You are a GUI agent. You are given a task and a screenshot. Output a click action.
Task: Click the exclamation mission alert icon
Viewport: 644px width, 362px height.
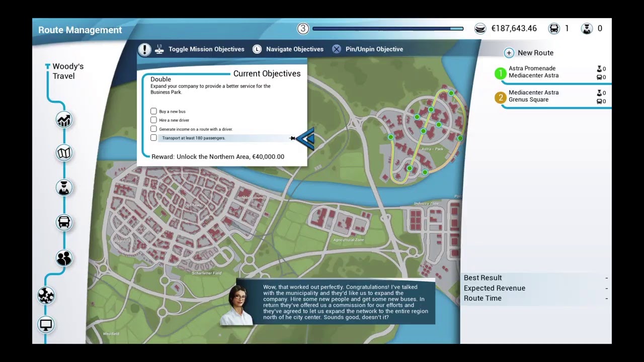coord(144,49)
